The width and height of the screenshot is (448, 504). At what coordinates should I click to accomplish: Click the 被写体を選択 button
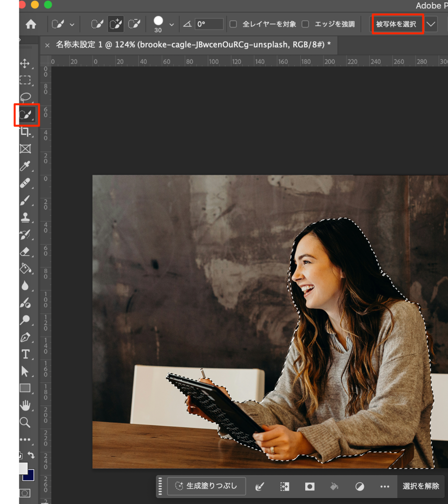pos(398,24)
